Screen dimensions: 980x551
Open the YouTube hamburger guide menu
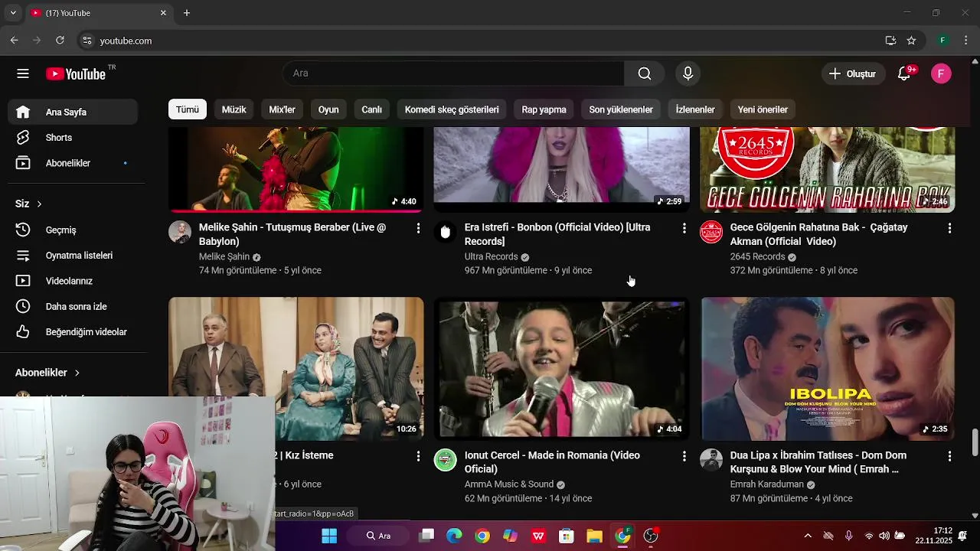(x=23, y=73)
